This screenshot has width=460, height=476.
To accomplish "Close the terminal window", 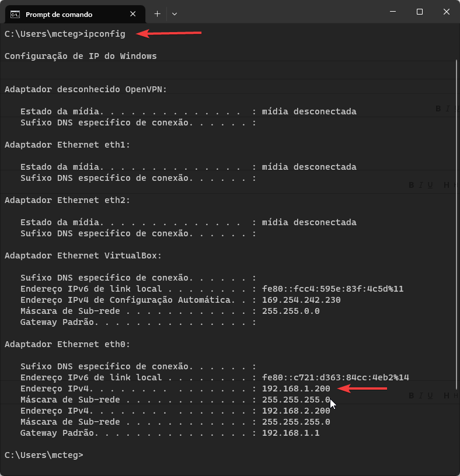I will pyautogui.click(x=446, y=12).
